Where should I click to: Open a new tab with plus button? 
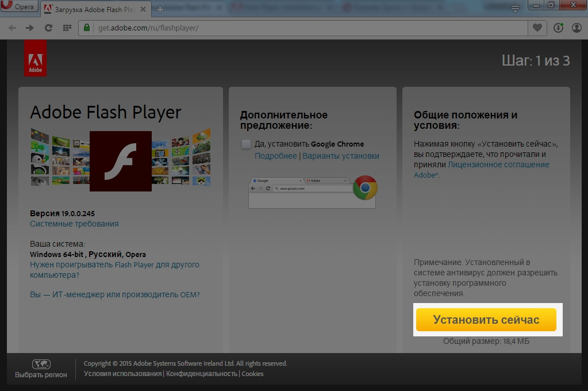click(x=160, y=10)
